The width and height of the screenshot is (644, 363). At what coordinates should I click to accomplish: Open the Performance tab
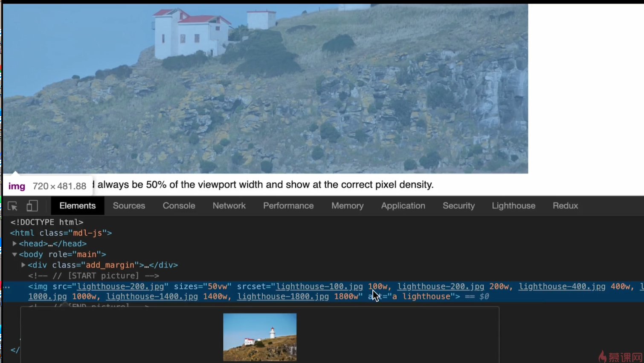[288, 206]
